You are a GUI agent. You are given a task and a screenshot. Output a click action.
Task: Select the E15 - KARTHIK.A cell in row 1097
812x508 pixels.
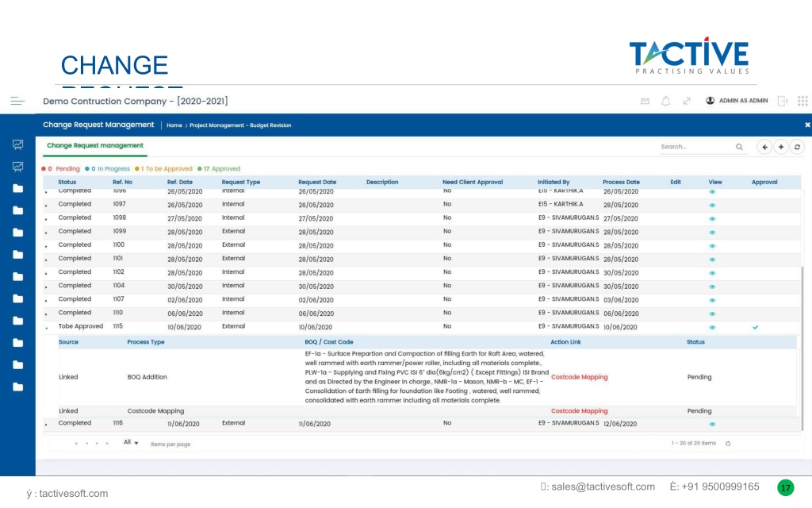(x=561, y=204)
